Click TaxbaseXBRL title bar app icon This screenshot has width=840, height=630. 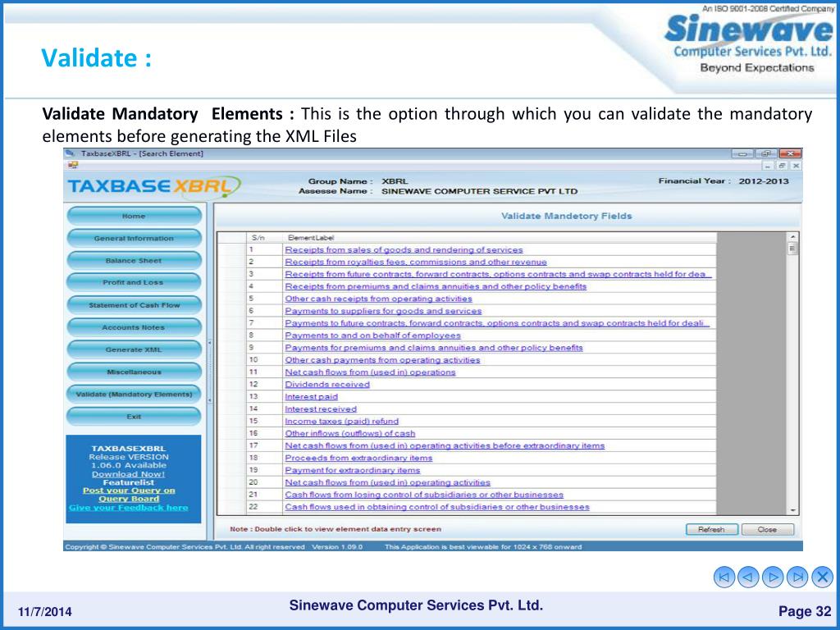coord(71,153)
